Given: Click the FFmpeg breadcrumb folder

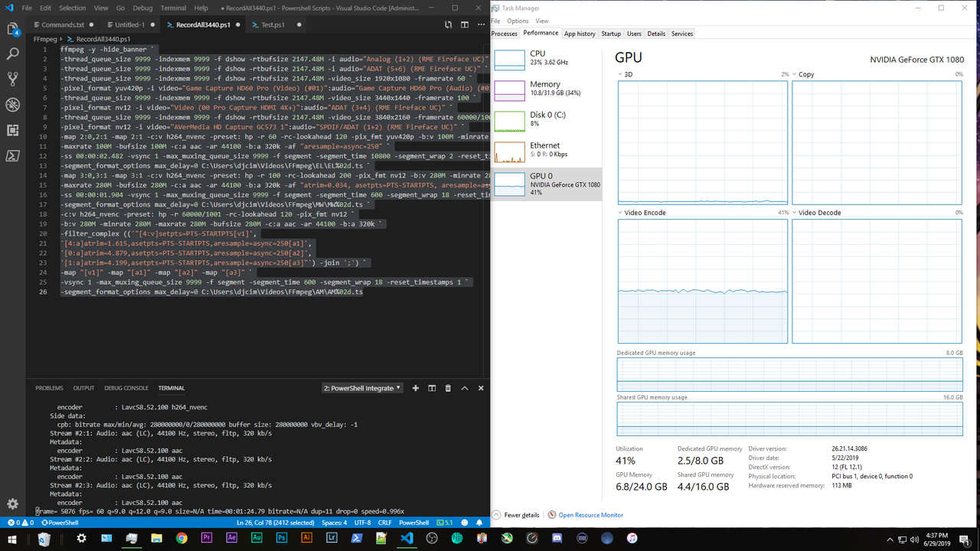Looking at the screenshot, I should (x=46, y=38).
